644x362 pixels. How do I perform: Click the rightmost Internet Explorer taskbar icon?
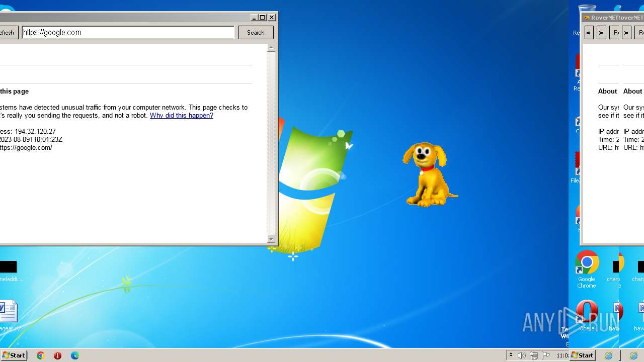click(633, 355)
